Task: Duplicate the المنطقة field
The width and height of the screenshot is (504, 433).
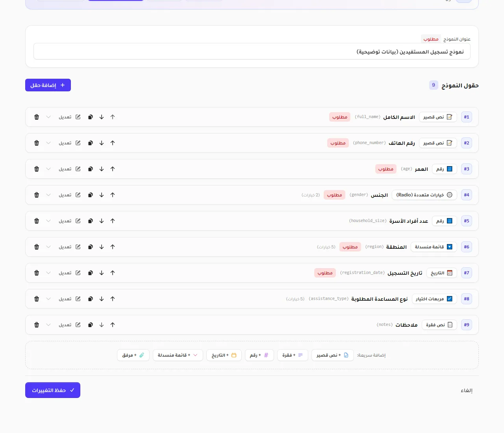Action: click(91, 247)
